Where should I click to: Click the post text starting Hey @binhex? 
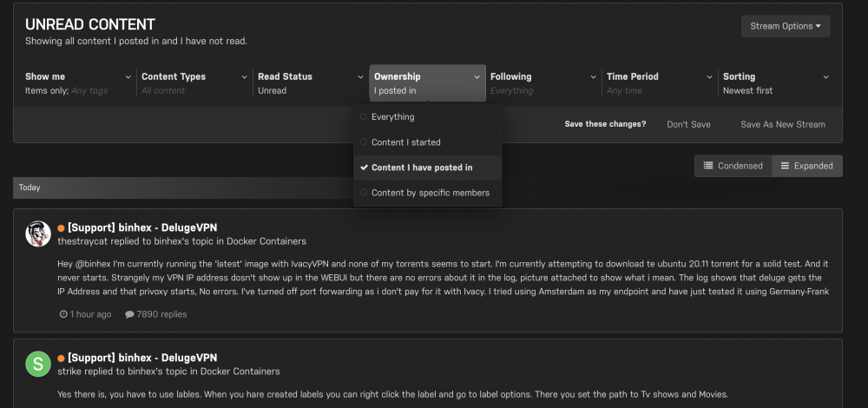[443, 278]
